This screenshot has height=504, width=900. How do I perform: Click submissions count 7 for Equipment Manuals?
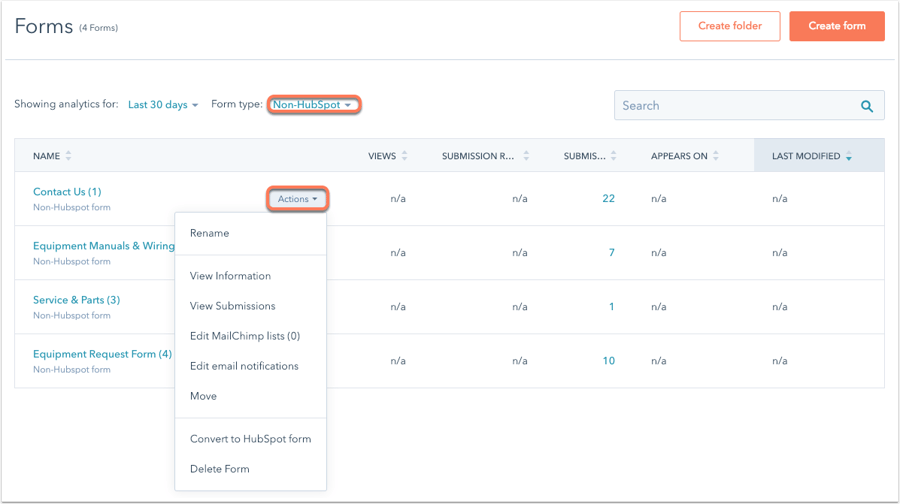[x=612, y=253]
